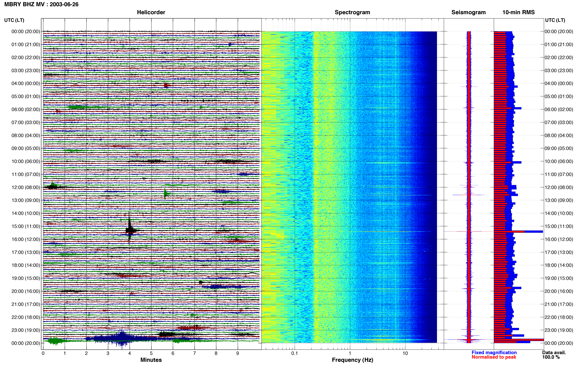The image size is (588, 368).
Task: Click the '07:00 (03:00)' label next to the RMS panel
Action: pos(559,122)
